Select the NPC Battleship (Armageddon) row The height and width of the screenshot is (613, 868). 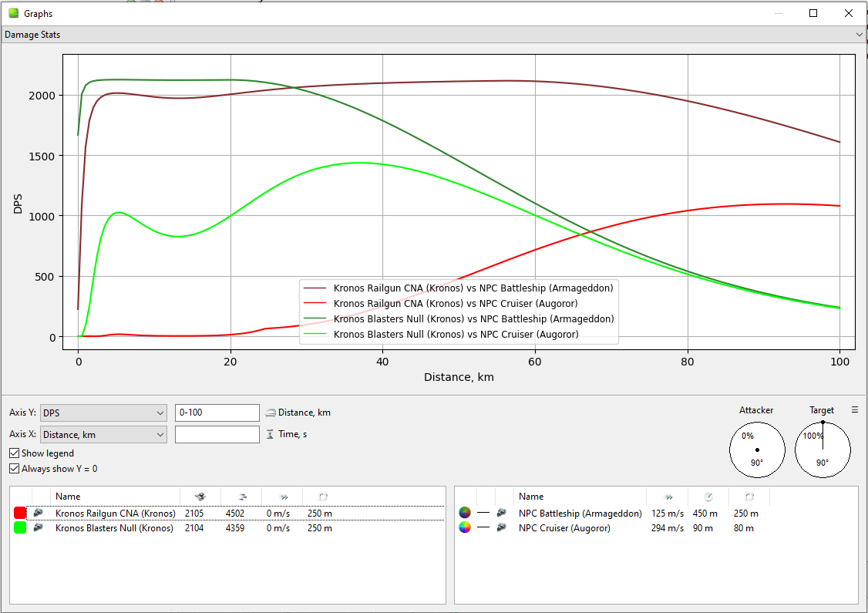[656, 514]
